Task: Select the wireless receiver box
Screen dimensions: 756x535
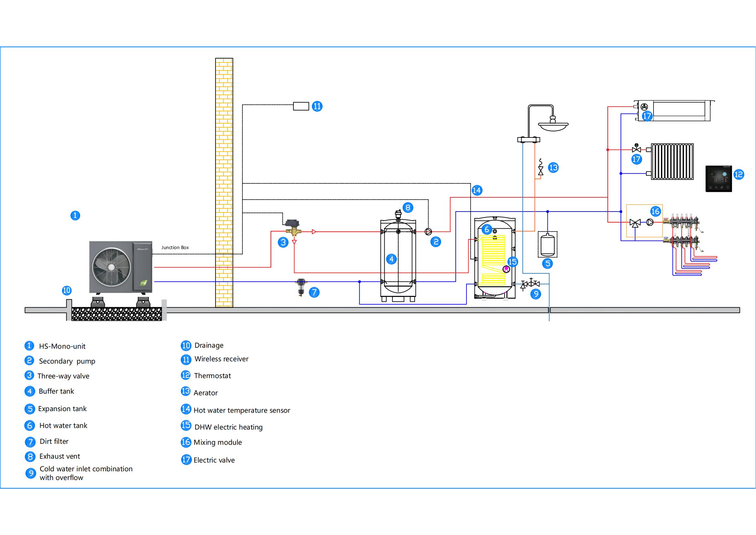Action: coord(301,106)
